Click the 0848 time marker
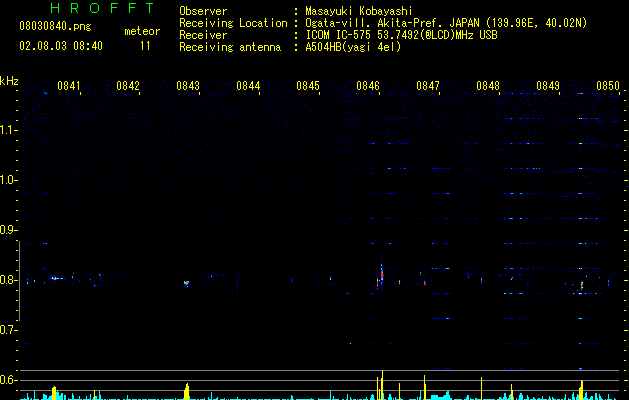The width and height of the screenshot is (629, 400). click(488, 86)
